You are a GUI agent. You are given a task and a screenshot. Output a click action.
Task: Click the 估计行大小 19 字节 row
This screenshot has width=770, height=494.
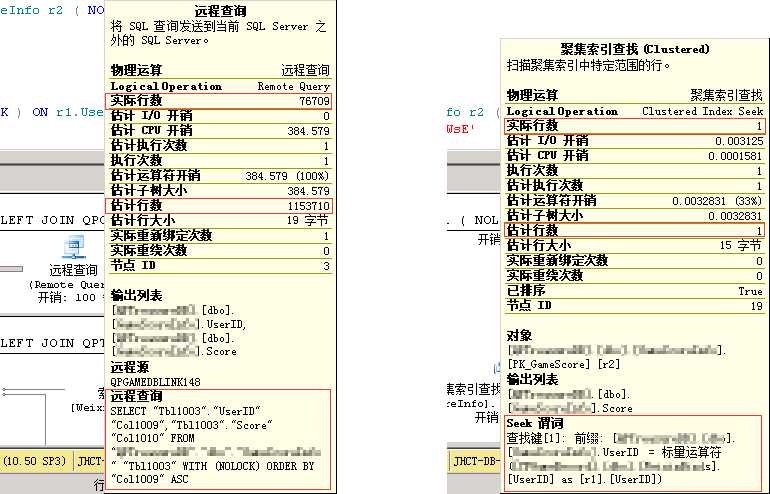point(220,220)
